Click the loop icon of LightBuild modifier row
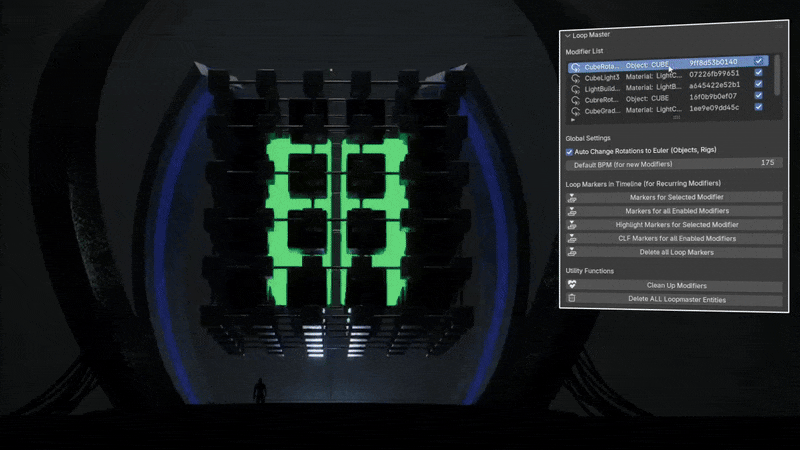The image size is (800, 450). tap(576, 89)
